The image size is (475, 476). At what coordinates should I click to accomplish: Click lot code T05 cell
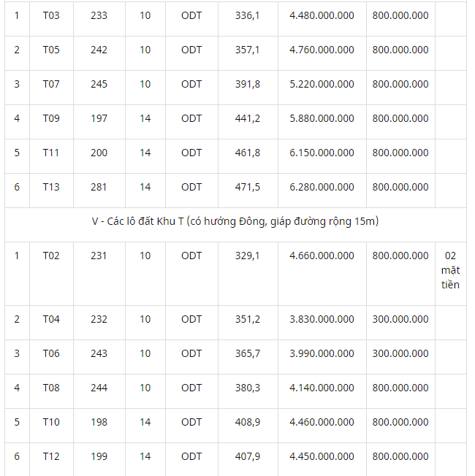click(x=51, y=50)
